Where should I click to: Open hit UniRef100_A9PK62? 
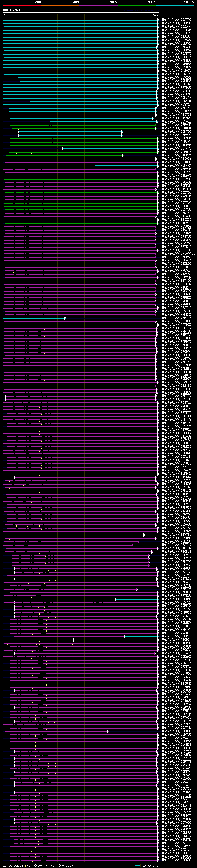point(177,50)
